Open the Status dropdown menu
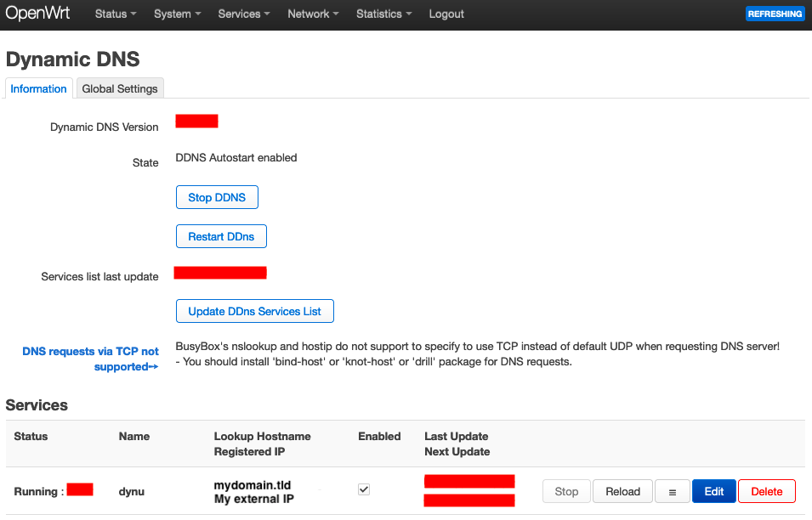 pos(116,14)
